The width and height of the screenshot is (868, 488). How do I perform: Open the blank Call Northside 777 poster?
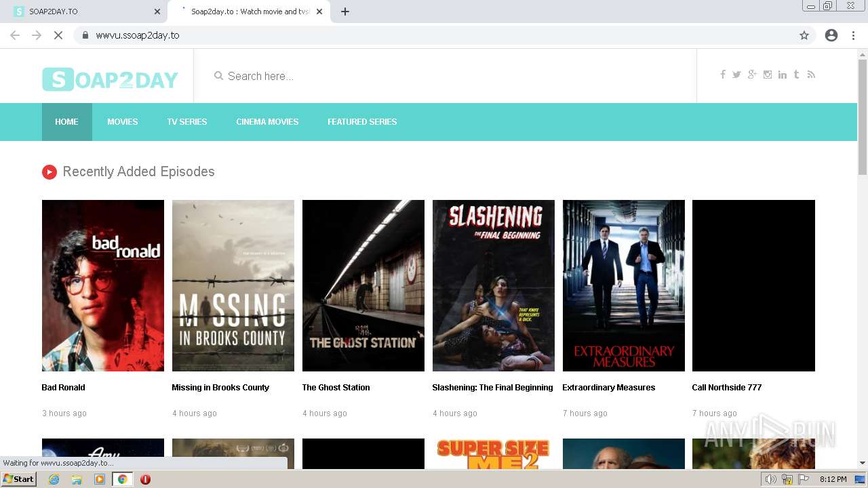[x=753, y=285]
